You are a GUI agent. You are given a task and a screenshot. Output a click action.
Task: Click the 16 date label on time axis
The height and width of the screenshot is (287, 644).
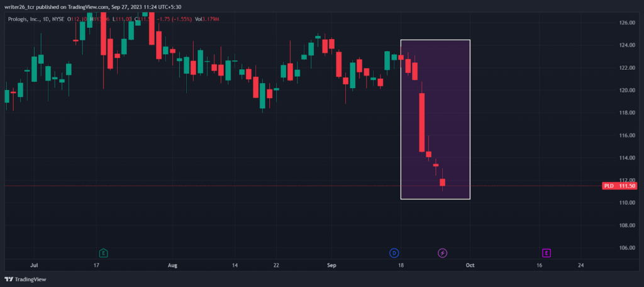539,266
